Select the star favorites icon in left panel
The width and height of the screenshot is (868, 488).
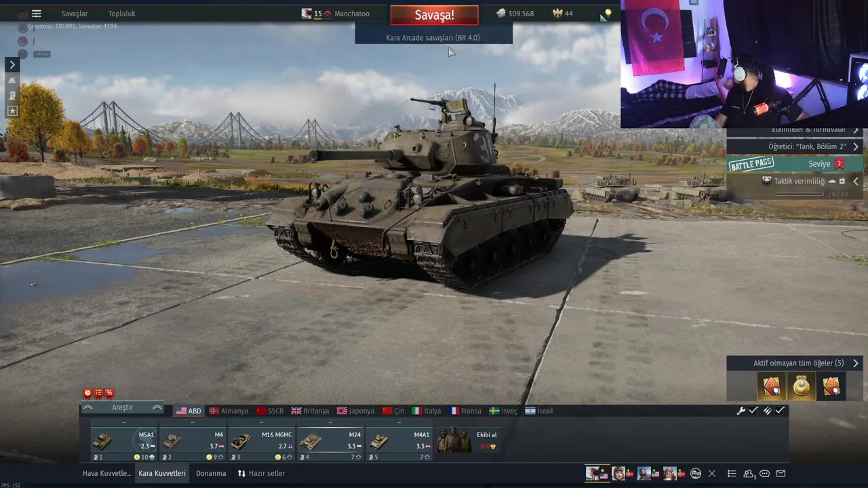(x=12, y=110)
